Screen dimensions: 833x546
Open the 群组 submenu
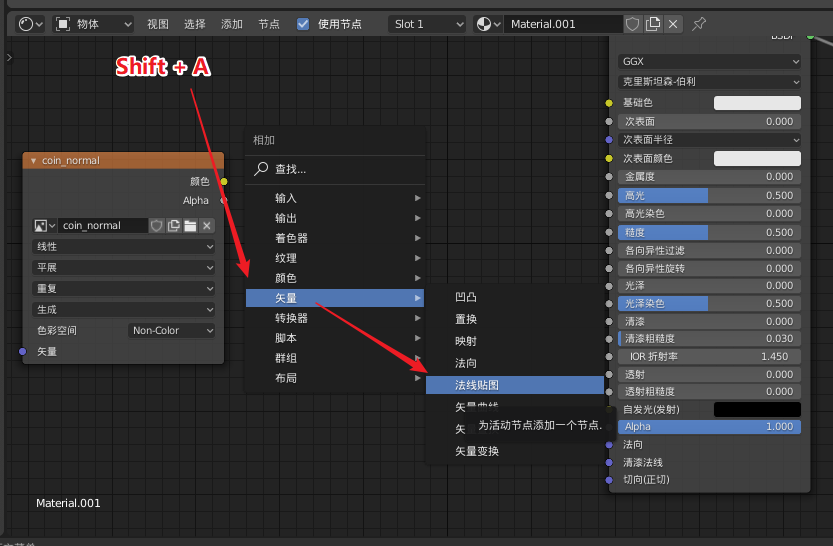(335, 358)
